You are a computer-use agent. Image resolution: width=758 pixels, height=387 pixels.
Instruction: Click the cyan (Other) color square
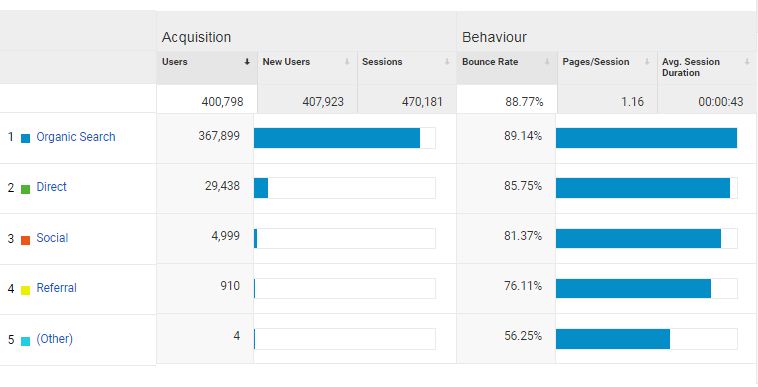(x=26, y=341)
